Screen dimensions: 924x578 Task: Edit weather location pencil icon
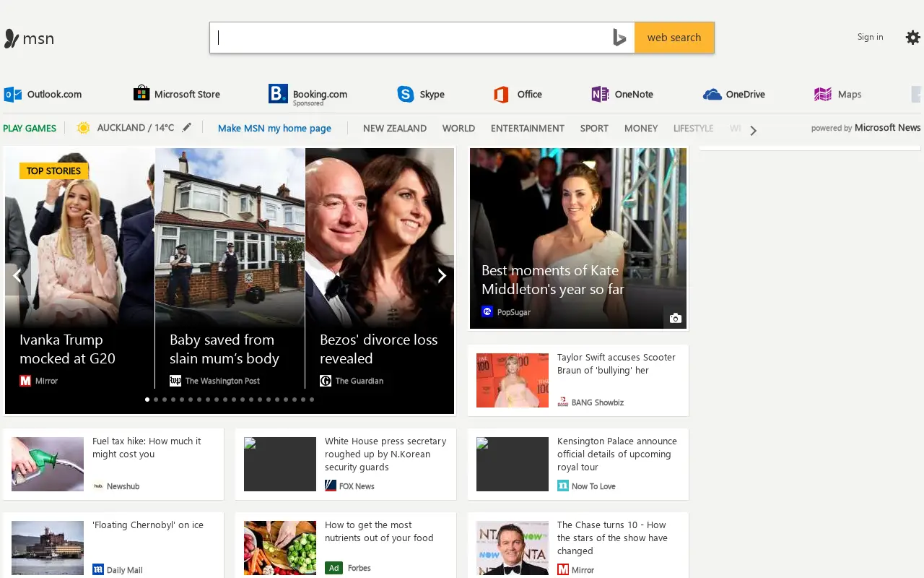pos(187,127)
